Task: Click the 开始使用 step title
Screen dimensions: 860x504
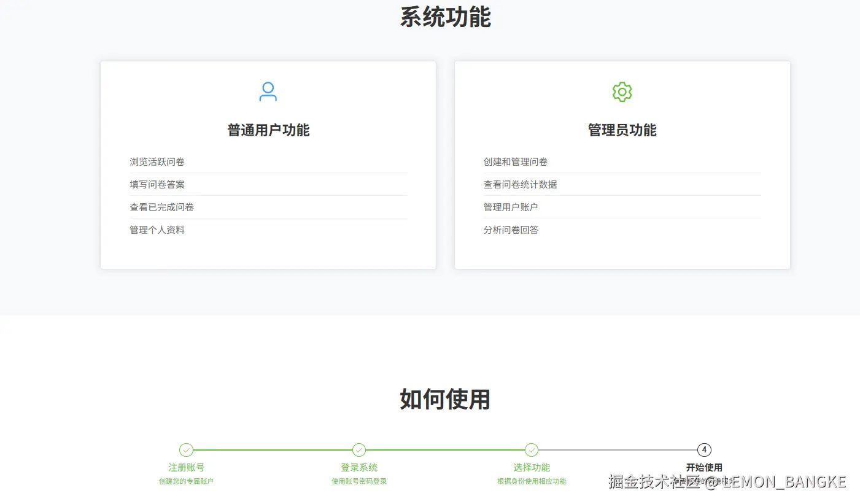Action: (704, 468)
